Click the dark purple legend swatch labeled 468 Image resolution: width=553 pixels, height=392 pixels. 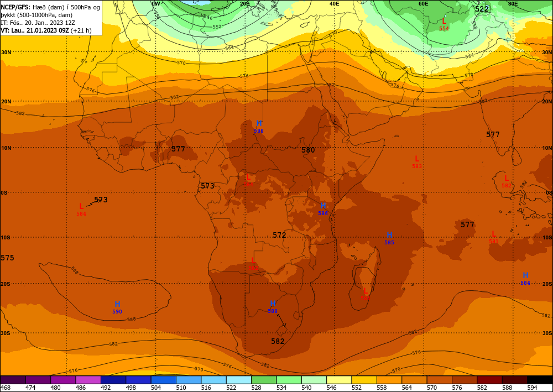click(x=13, y=380)
